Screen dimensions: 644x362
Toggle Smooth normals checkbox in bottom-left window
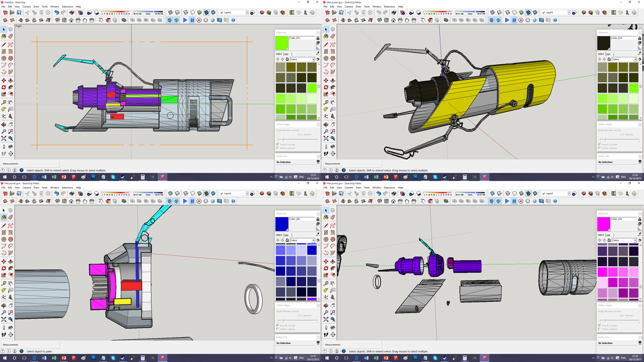278,325
